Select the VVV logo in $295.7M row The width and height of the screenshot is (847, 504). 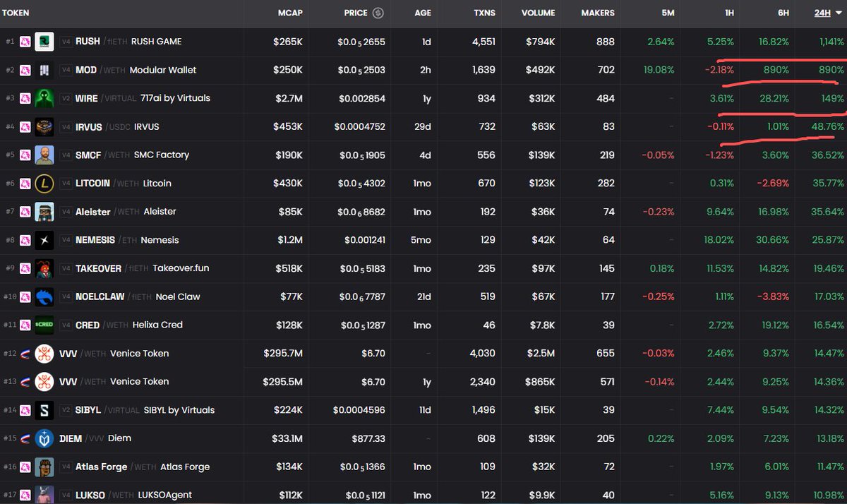(44, 354)
